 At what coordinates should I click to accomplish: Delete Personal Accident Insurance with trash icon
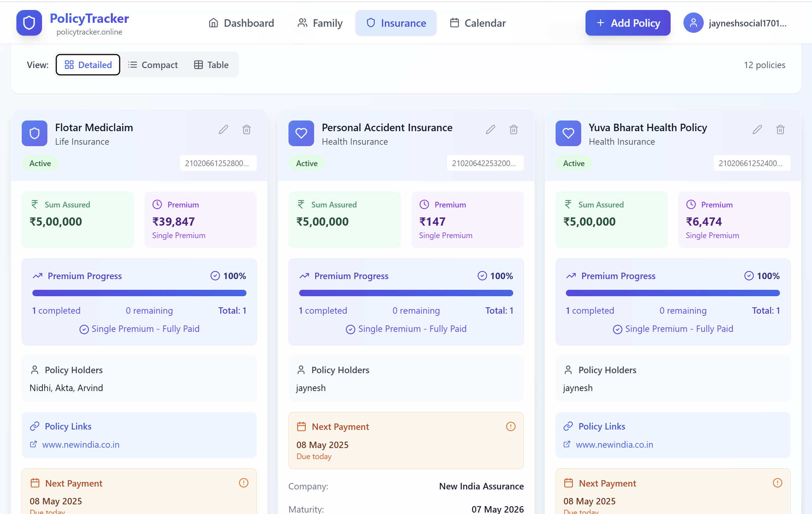514,129
